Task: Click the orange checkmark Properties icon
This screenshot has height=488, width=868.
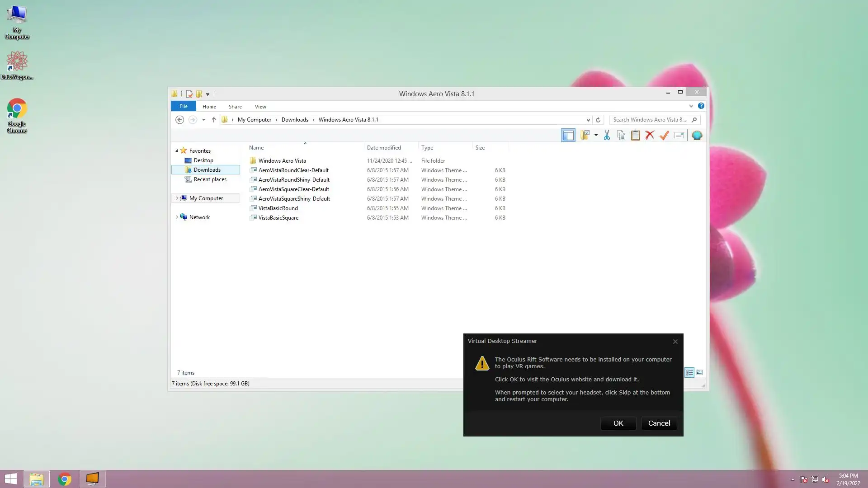Action: pyautogui.click(x=664, y=135)
